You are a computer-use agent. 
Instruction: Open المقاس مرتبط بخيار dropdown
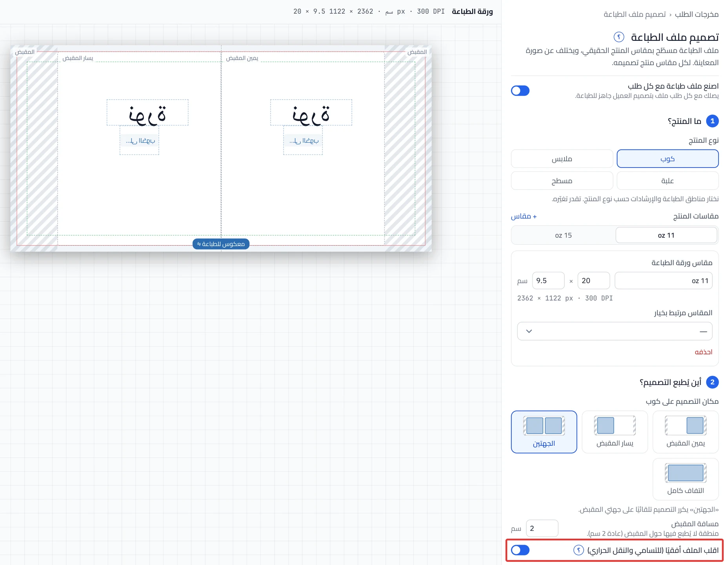(615, 331)
